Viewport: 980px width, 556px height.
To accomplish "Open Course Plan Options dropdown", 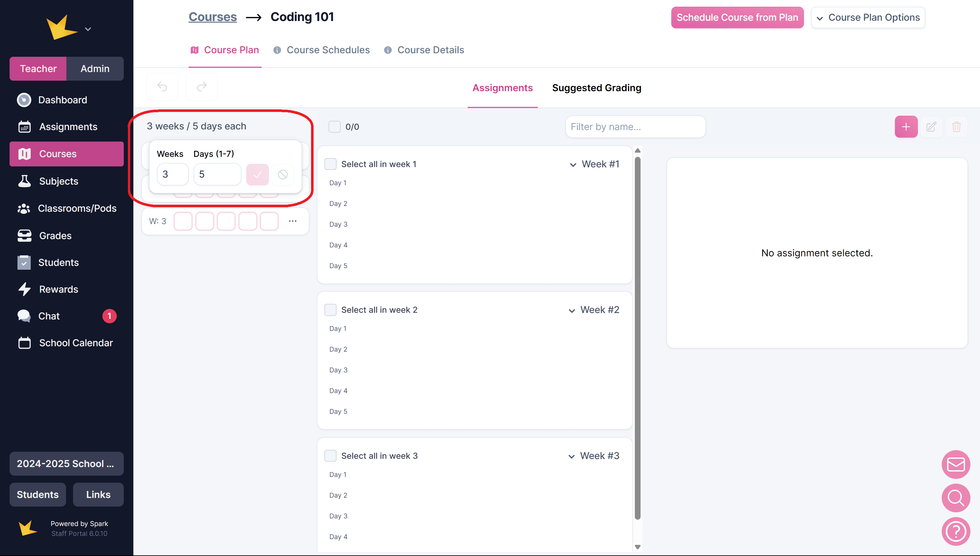I will click(x=868, y=18).
